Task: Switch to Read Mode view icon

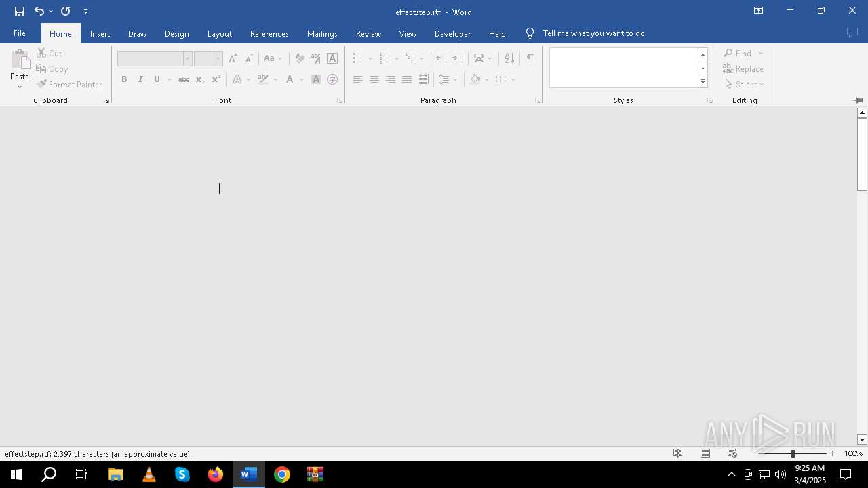Action: point(677,453)
